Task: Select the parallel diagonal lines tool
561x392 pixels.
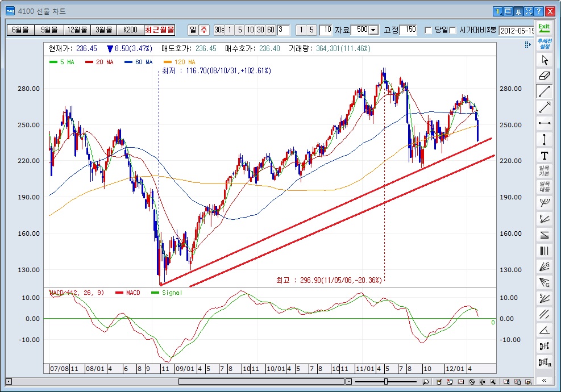Action: coord(545,314)
